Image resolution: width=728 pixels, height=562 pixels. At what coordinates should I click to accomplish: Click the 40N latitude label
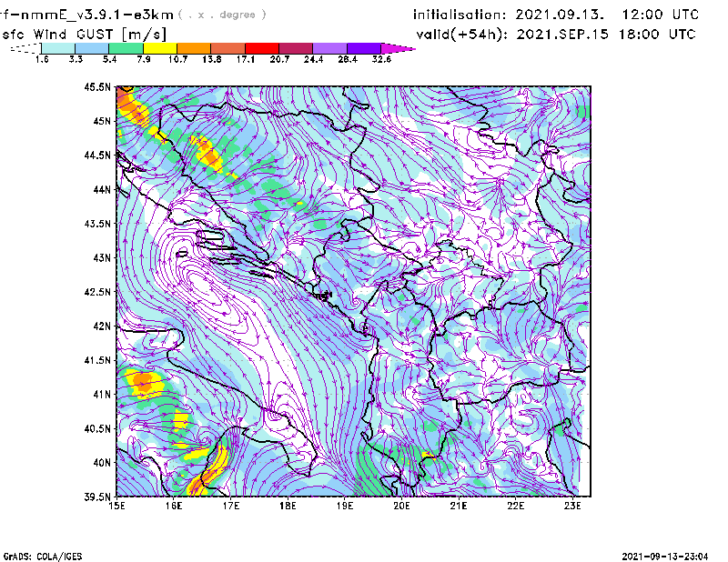tap(102, 463)
